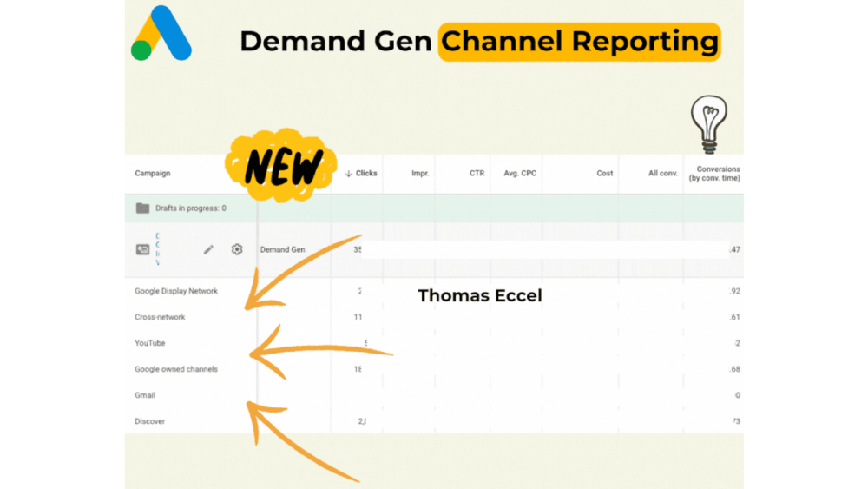Click the CTR column header
Image resolution: width=868 pixels, height=489 pixels.
477,174
